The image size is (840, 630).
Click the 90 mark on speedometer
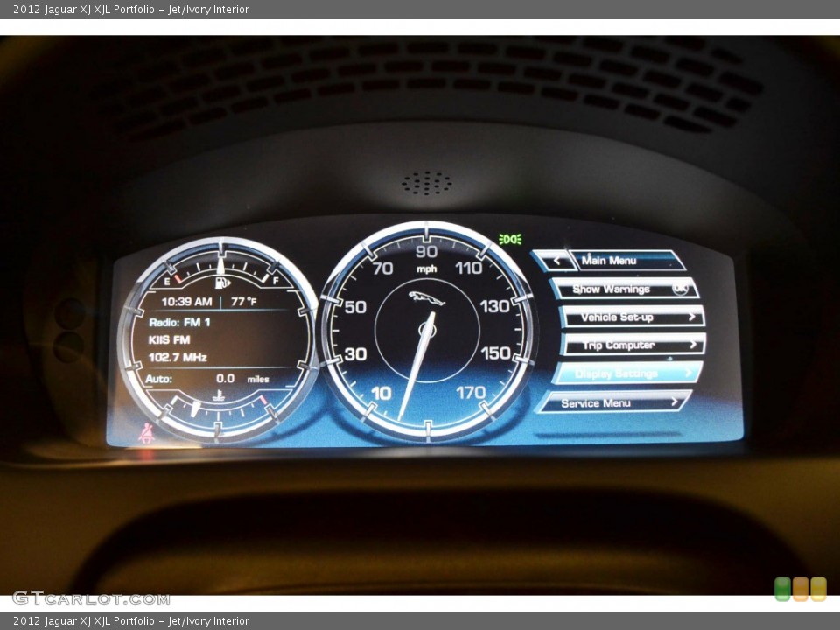[426, 251]
